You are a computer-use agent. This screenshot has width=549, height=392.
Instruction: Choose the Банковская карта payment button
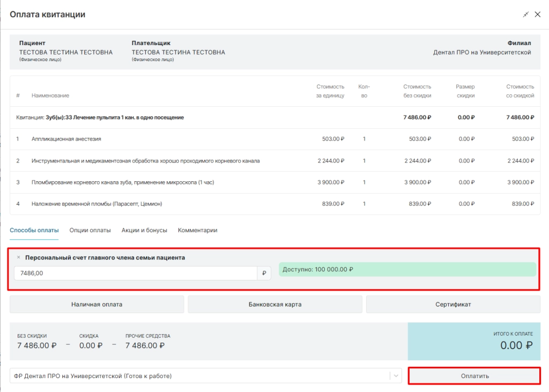pyautogui.click(x=275, y=305)
